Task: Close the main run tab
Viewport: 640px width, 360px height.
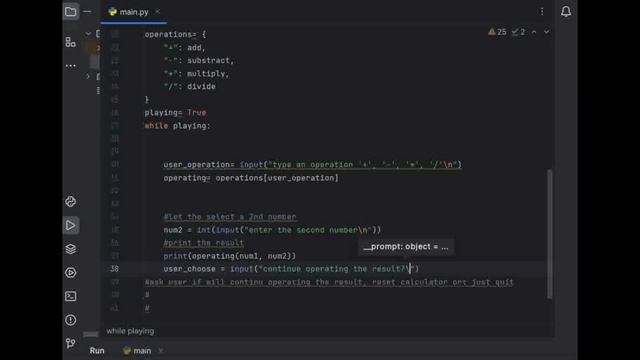Action: coord(161,351)
